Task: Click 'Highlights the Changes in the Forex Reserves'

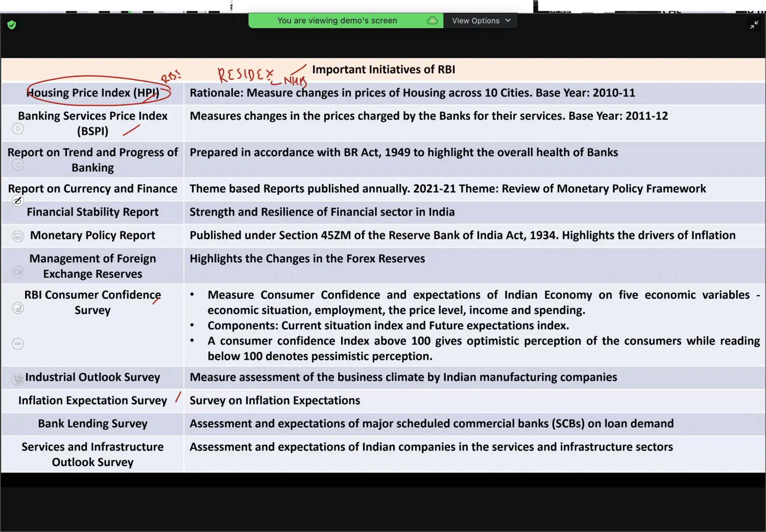Action: click(x=307, y=259)
